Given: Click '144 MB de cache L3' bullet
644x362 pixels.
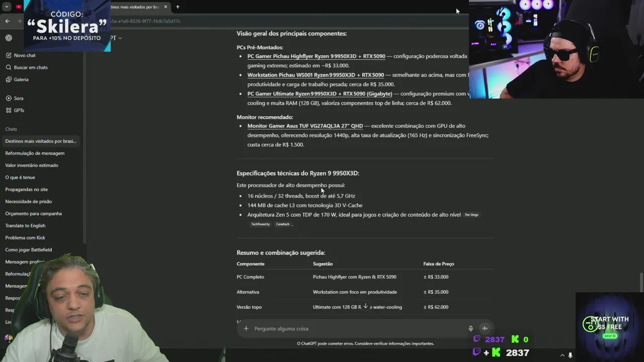Looking at the screenshot, I should [x=305, y=205].
